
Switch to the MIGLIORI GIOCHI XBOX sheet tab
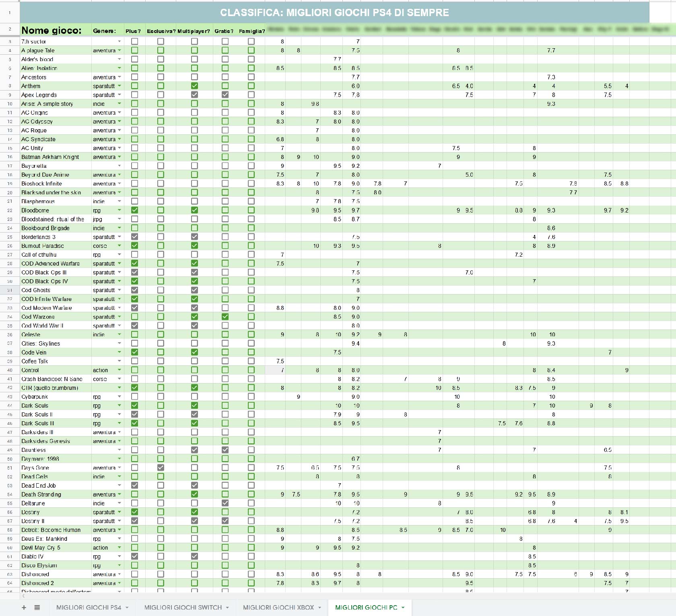click(x=278, y=608)
